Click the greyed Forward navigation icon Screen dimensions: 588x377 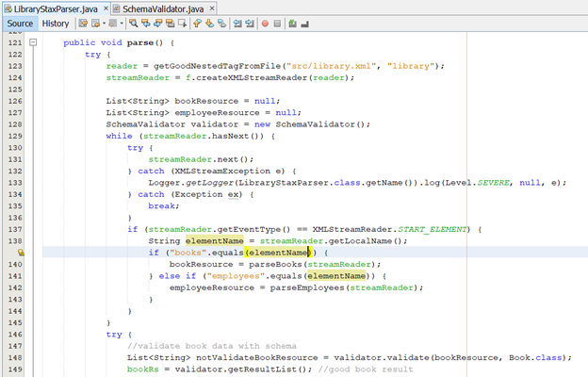pos(112,24)
